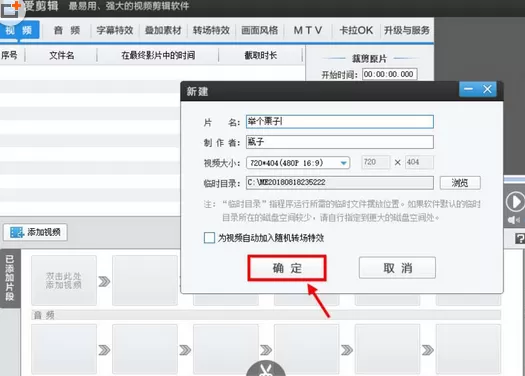Click the 取消 button in the 新建 dialog

tap(397, 268)
